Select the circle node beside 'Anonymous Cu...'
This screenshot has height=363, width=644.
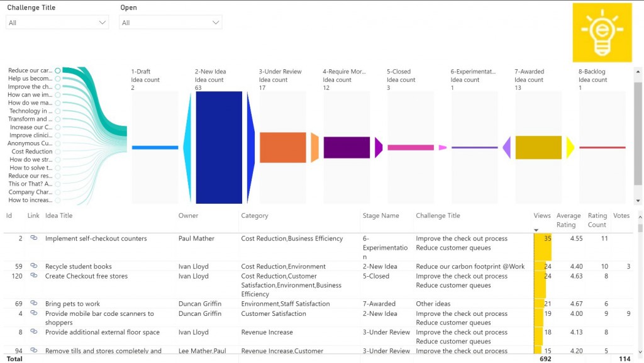pos(57,143)
